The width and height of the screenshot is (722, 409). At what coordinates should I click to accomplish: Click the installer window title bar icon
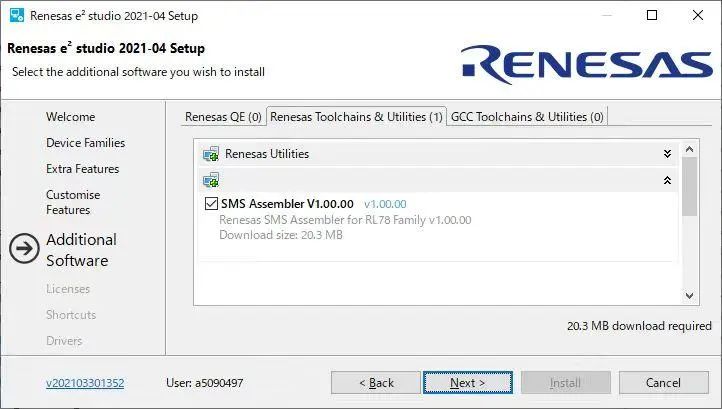coord(16,16)
